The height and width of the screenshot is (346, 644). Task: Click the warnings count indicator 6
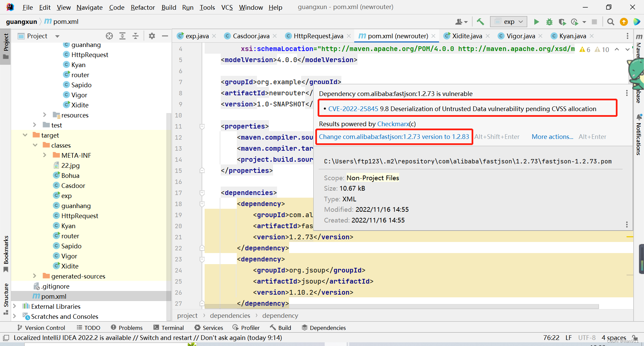585,50
